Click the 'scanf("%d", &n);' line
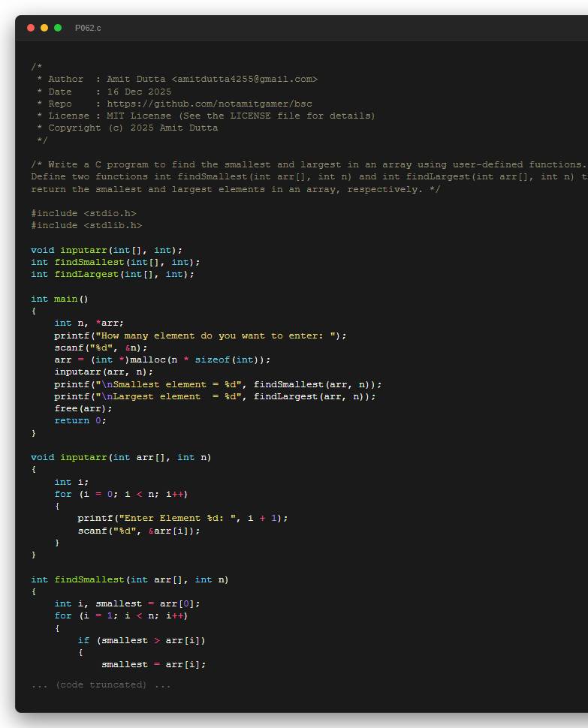Screen dimensions: 588x728 tap(101, 347)
